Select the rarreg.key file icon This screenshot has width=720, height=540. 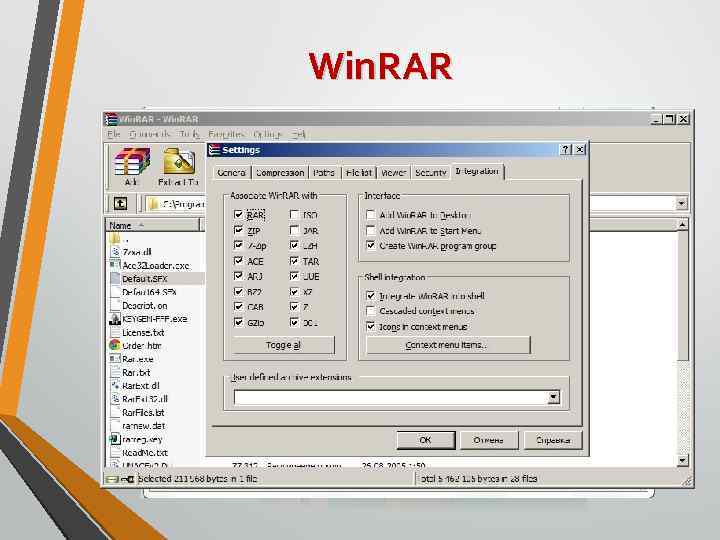point(115,439)
